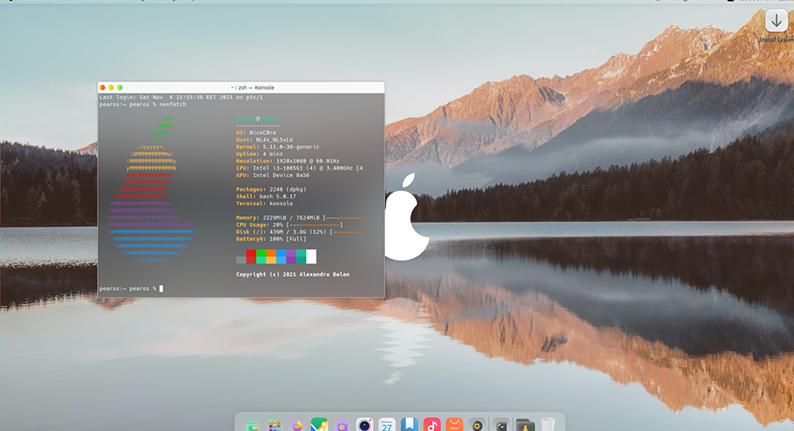Open the colorful app grid launcher

coord(274,425)
